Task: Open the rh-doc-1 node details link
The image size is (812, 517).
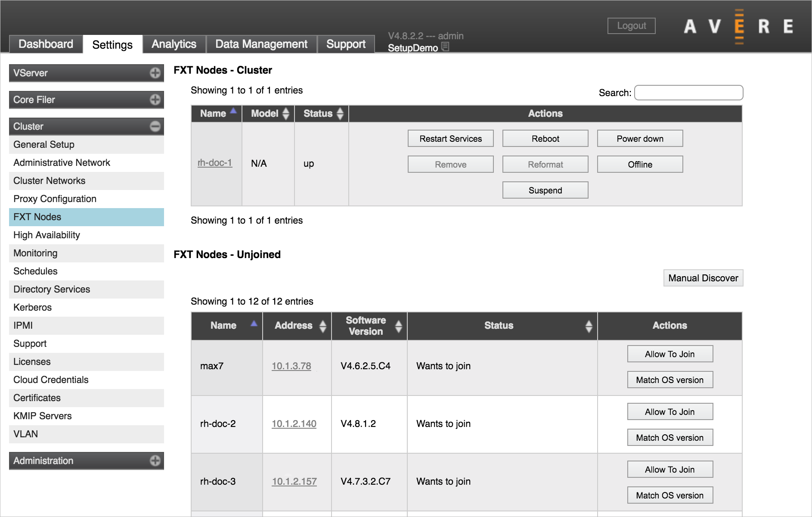Action: [215, 163]
